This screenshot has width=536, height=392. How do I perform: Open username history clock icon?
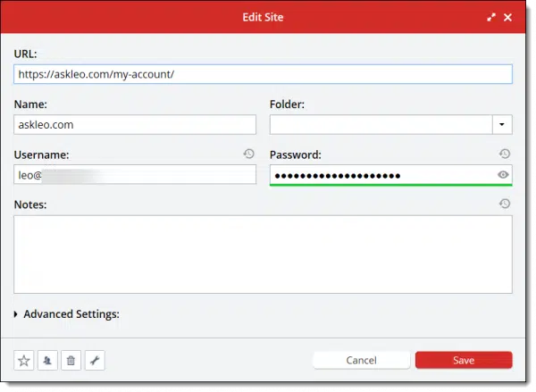pos(249,154)
